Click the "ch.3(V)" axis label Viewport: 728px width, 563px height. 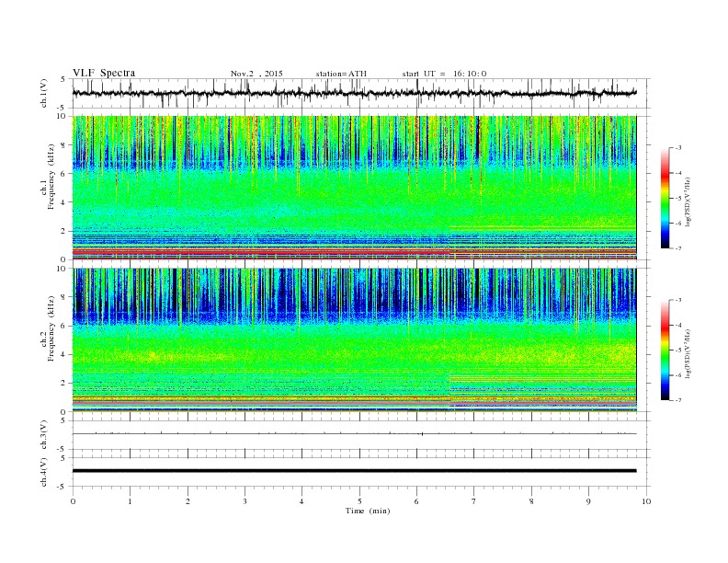coord(44,435)
